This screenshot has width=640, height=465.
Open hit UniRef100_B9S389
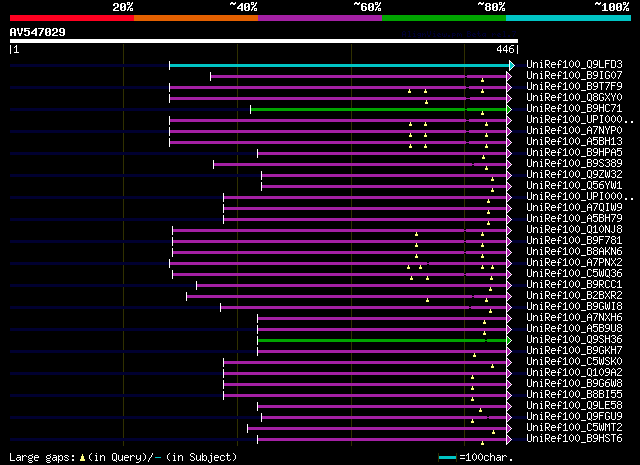[x=574, y=164]
